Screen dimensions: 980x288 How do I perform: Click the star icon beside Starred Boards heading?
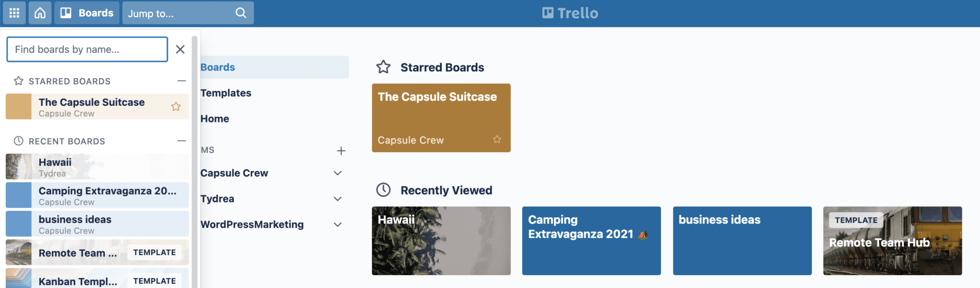tap(383, 67)
